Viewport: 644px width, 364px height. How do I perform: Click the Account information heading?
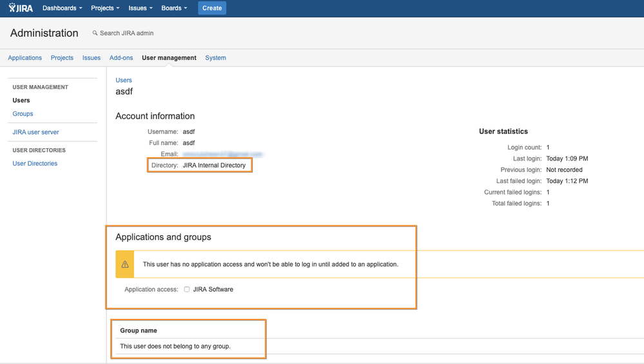pos(155,116)
